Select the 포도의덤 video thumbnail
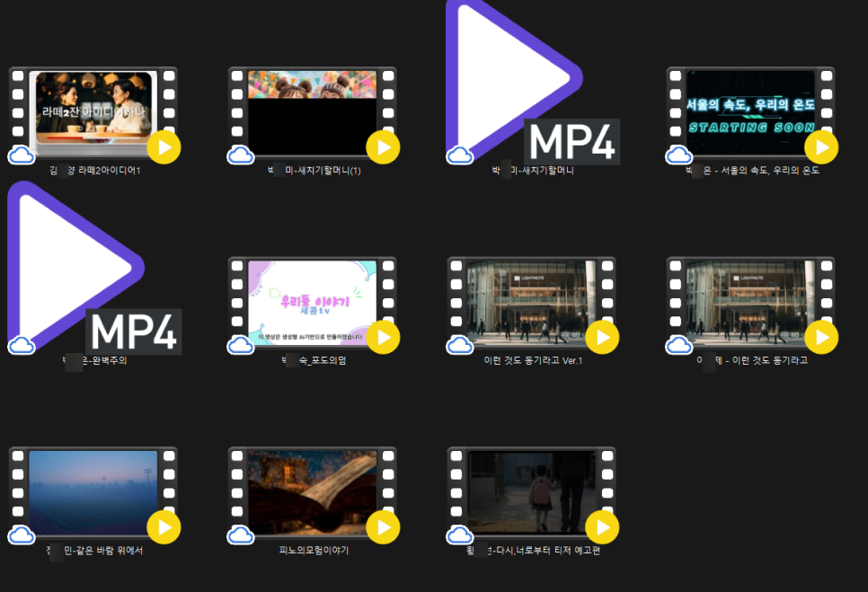The width and height of the screenshot is (868, 592). (312, 302)
